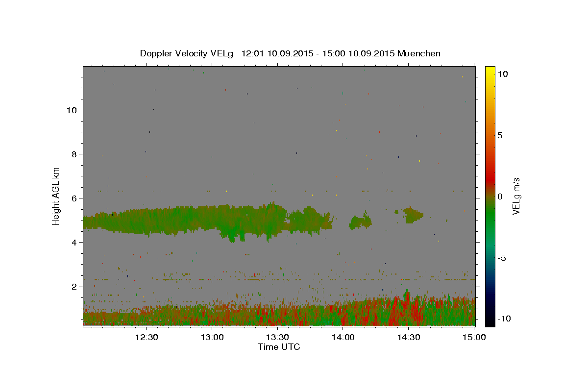
Task: Click the height label '2'
Action: [74, 287]
